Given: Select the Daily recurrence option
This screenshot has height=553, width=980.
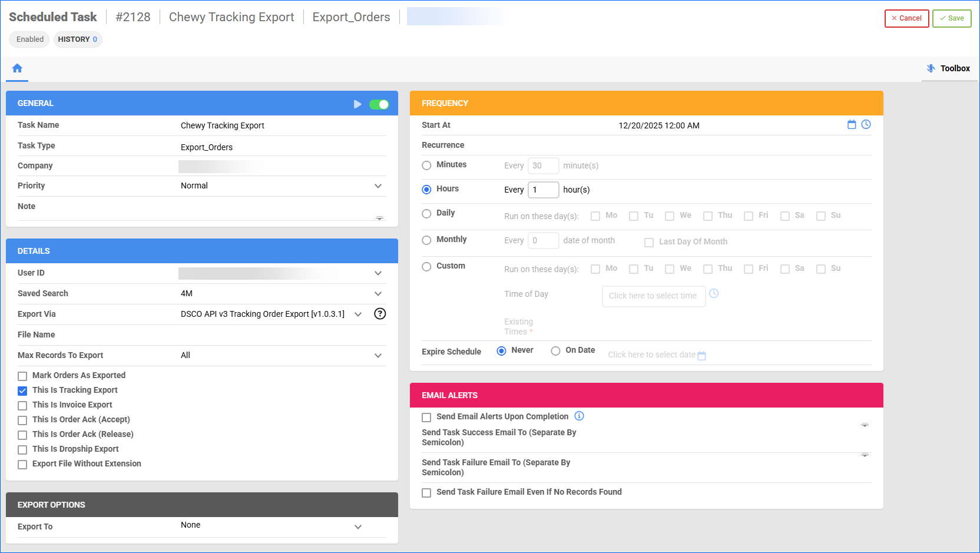Looking at the screenshot, I should pyautogui.click(x=426, y=214).
